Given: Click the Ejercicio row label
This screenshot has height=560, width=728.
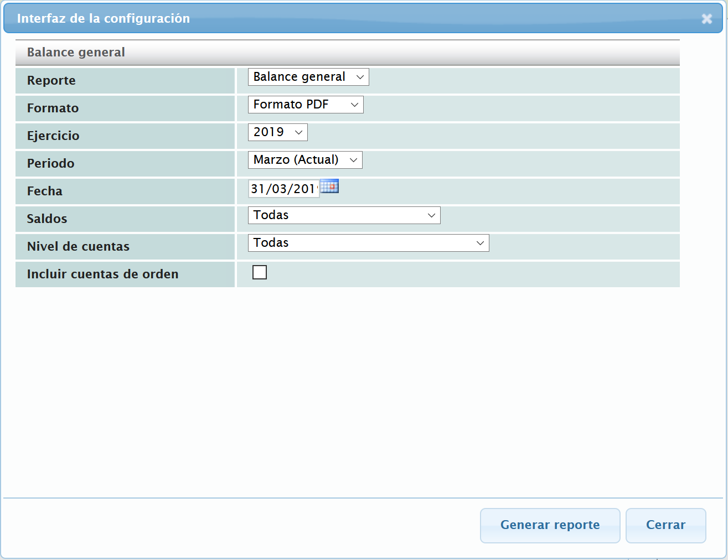Looking at the screenshot, I should pyautogui.click(x=53, y=136).
